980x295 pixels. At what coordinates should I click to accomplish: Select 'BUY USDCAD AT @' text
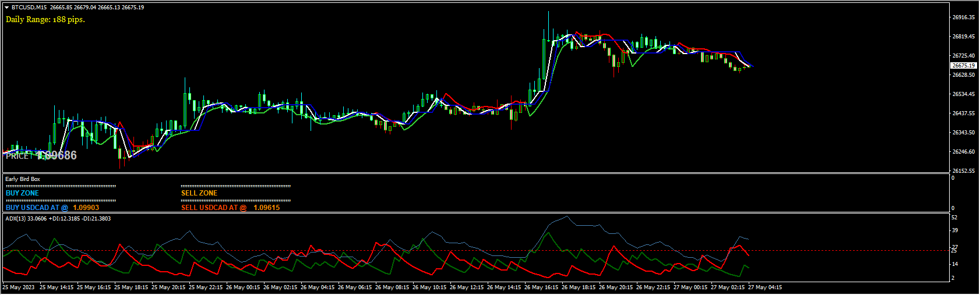coord(37,208)
